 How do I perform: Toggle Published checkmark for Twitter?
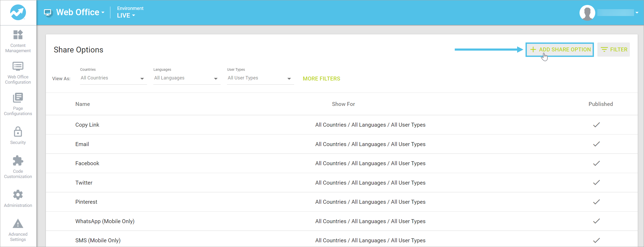pyautogui.click(x=596, y=182)
